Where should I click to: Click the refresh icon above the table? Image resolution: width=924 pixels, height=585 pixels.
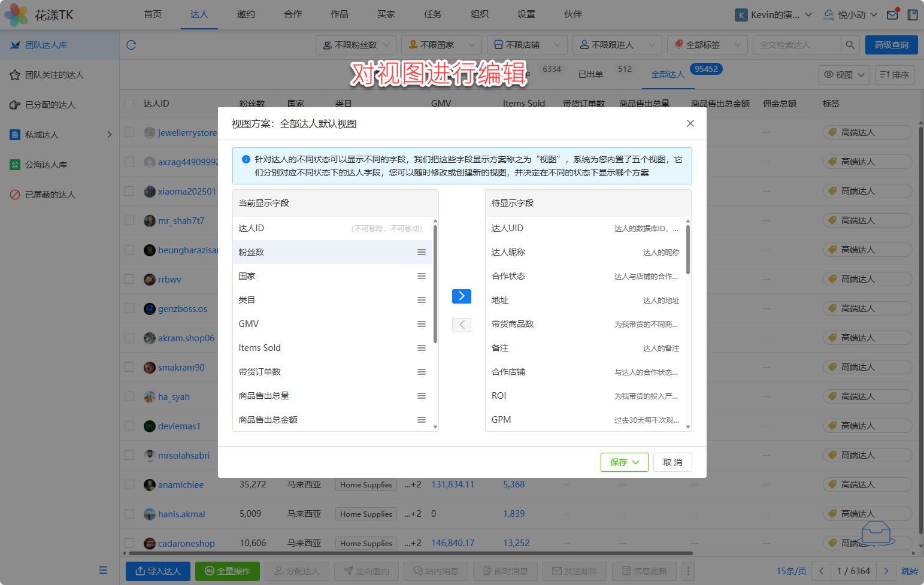coord(131,45)
